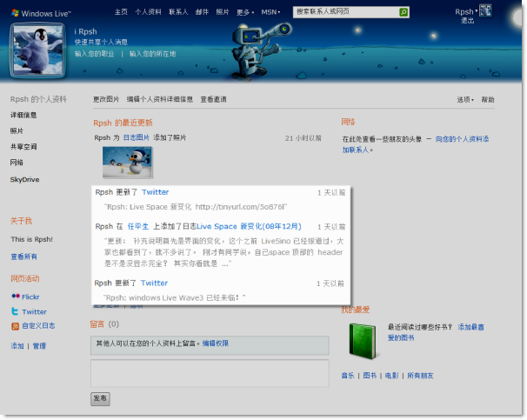Select 所有朋友 under favorites
The height and width of the screenshot is (420, 527).
coord(420,376)
